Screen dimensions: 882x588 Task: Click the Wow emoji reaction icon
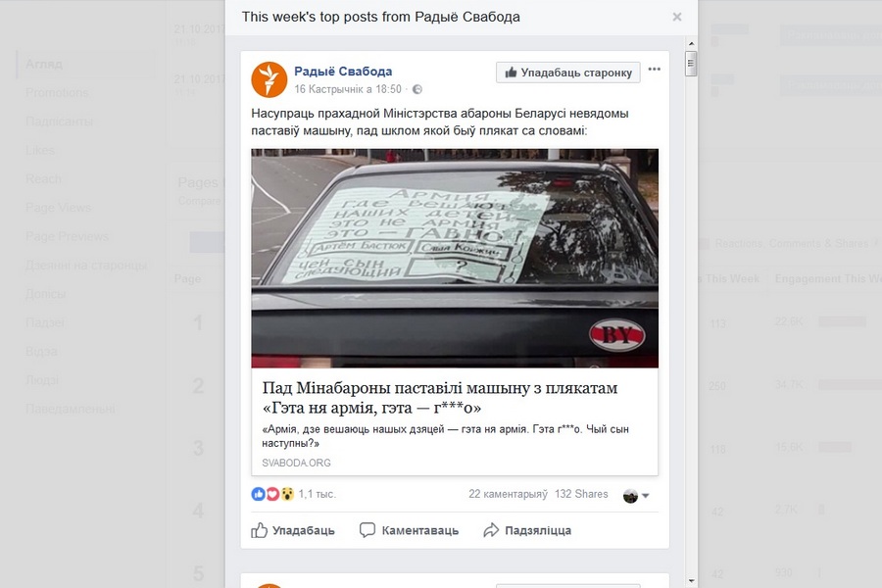287,494
